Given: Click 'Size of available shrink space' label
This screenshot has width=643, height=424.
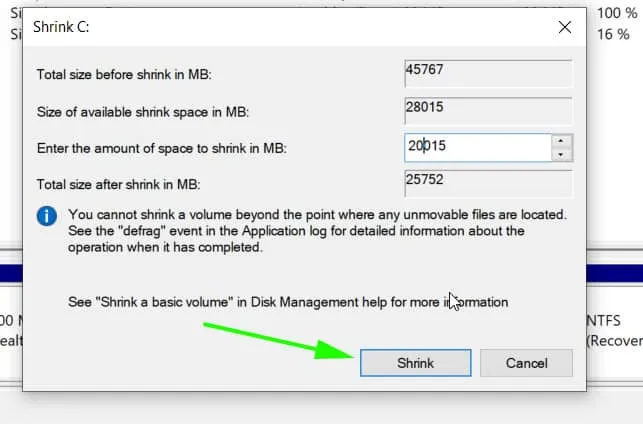Looking at the screenshot, I should 143,111.
